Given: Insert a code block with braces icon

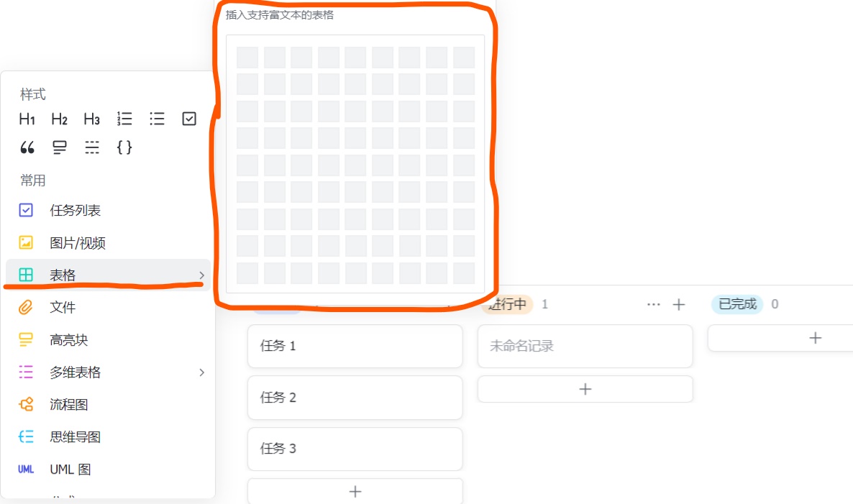Looking at the screenshot, I should click(x=124, y=148).
